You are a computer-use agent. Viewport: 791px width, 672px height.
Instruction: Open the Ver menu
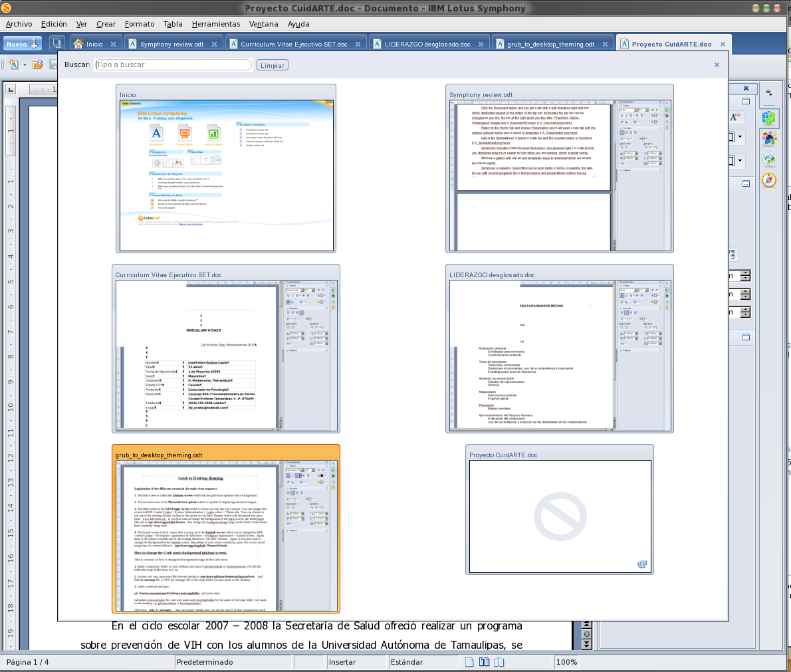[81, 24]
